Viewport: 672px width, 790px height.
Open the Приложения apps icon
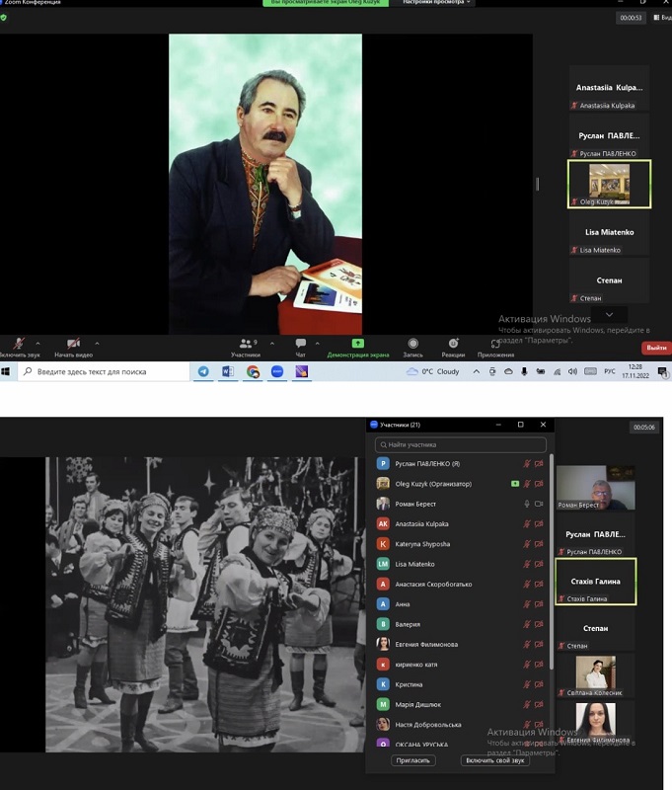pos(495,344)
